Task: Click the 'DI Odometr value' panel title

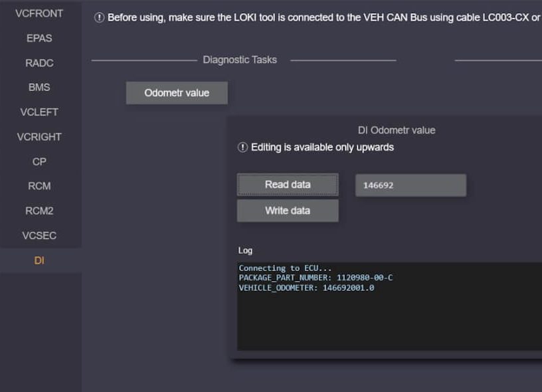Action: point(396,130)
